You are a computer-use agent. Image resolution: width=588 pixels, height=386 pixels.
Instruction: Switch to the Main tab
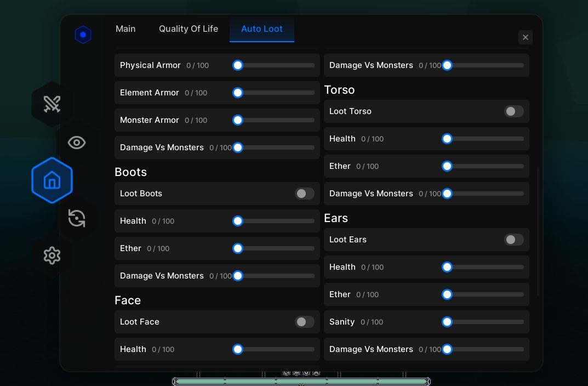[x=125, y=29]
